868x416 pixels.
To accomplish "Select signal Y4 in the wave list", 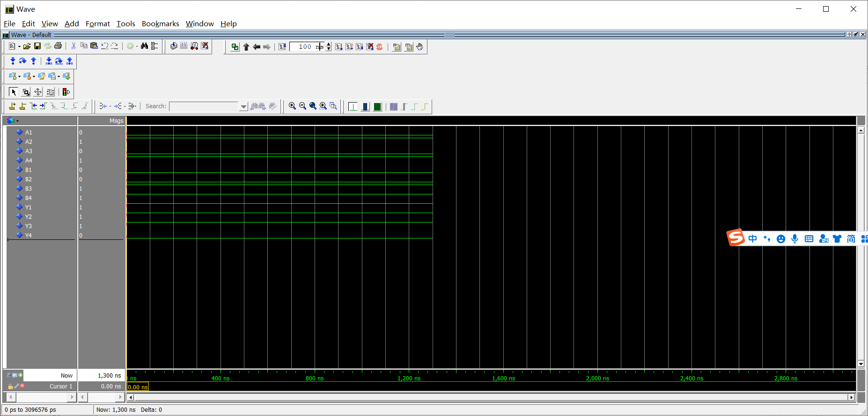I will [29, 236].
